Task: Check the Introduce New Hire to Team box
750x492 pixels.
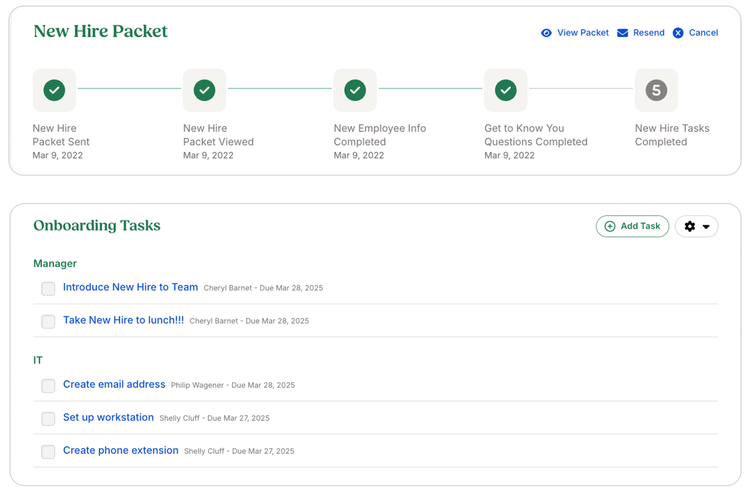Action: pyautogui.click(x=48, y=288)
